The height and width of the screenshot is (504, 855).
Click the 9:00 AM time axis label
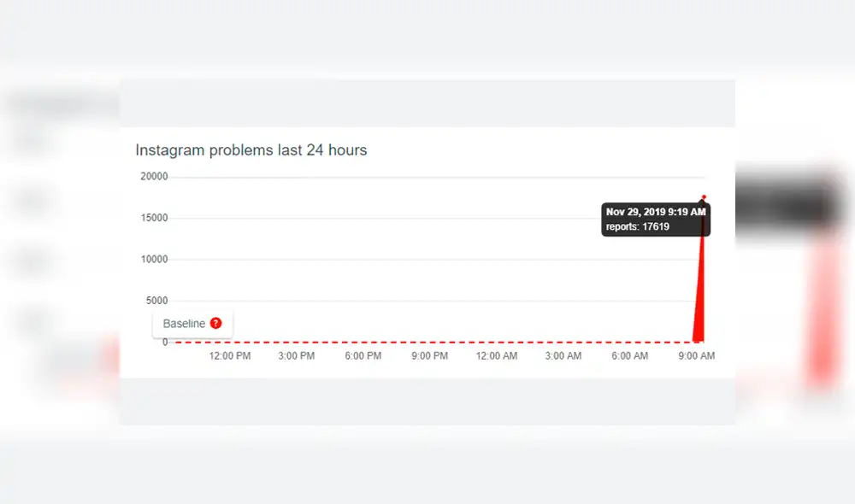[697, 356]
